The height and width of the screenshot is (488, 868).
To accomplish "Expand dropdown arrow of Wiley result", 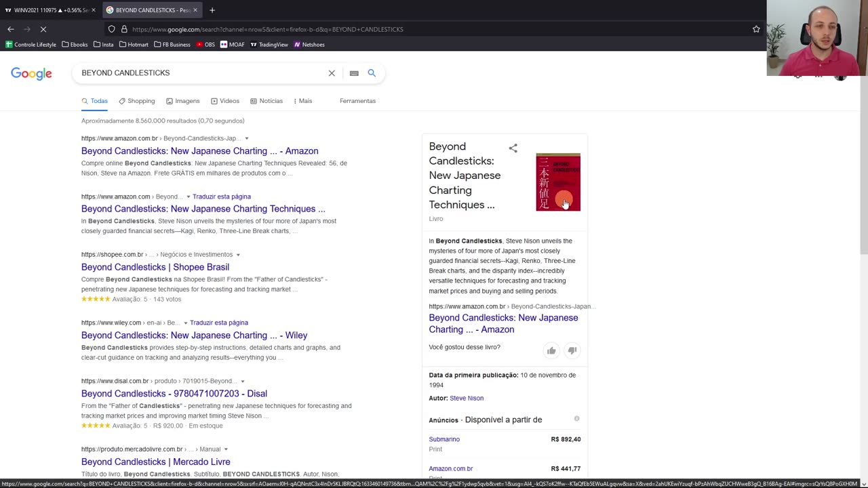I will coord(185,323).
